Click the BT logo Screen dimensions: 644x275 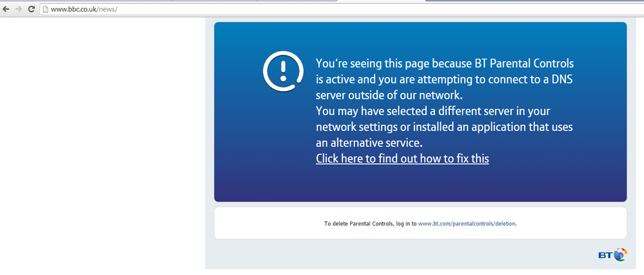point(612,255)
